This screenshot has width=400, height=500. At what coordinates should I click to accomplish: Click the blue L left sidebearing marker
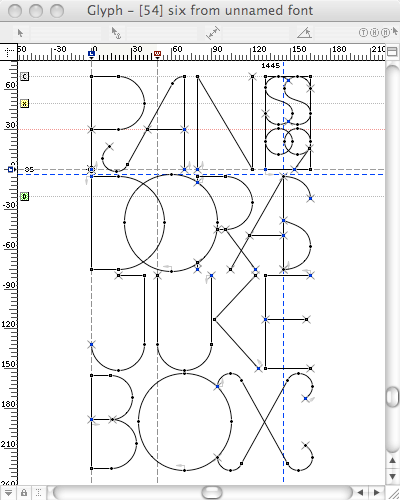pyautogui.click(x=91, y=54)
